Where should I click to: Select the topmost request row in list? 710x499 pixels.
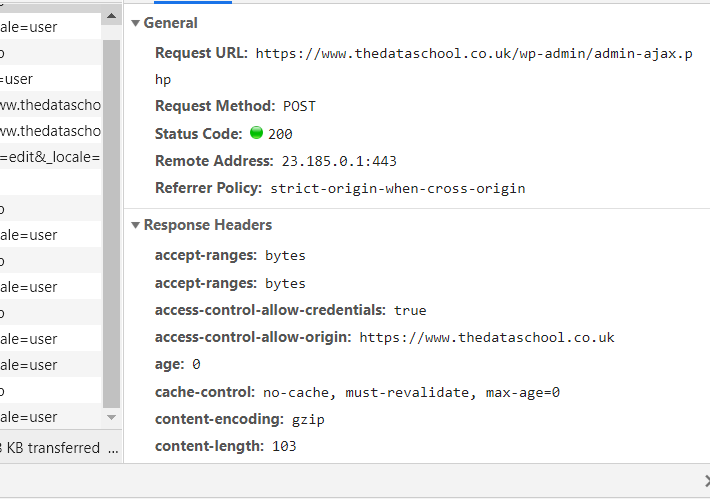[x=50, y=27]
